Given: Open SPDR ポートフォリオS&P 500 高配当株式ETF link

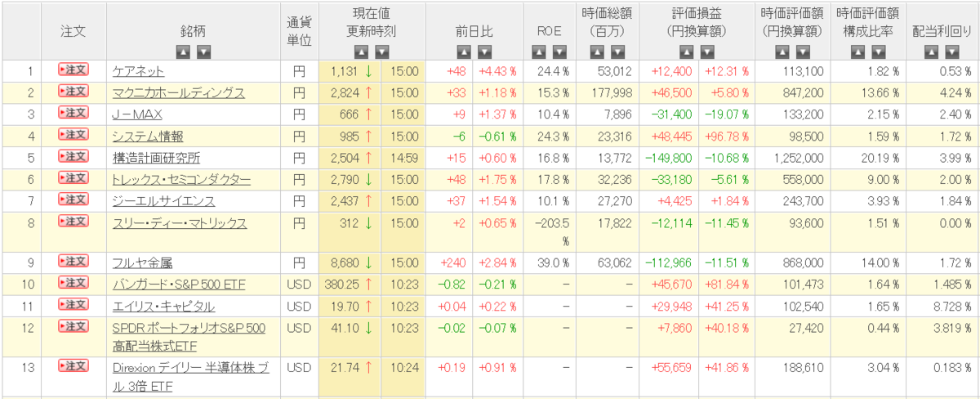Looking at the screenshot, I should pos(189,336).
